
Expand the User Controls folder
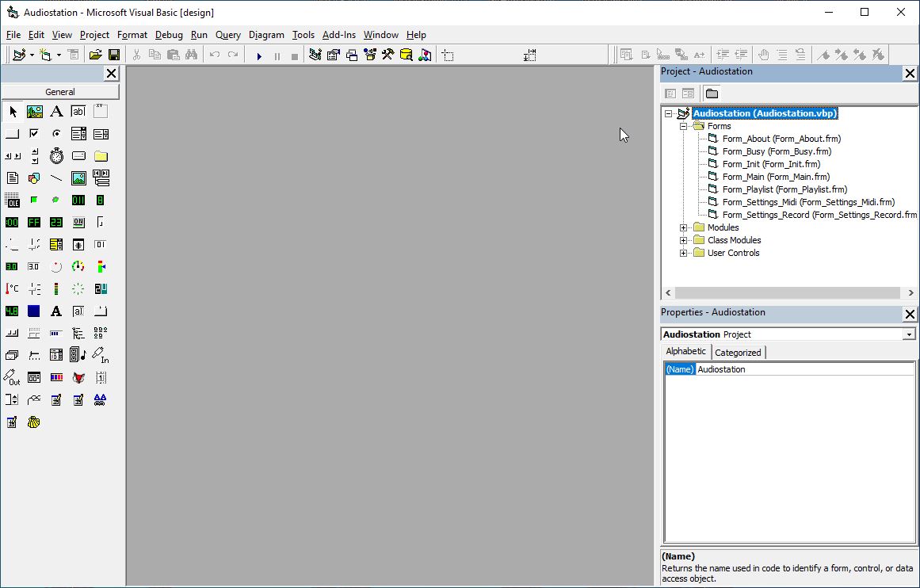[x=684, y=254]
